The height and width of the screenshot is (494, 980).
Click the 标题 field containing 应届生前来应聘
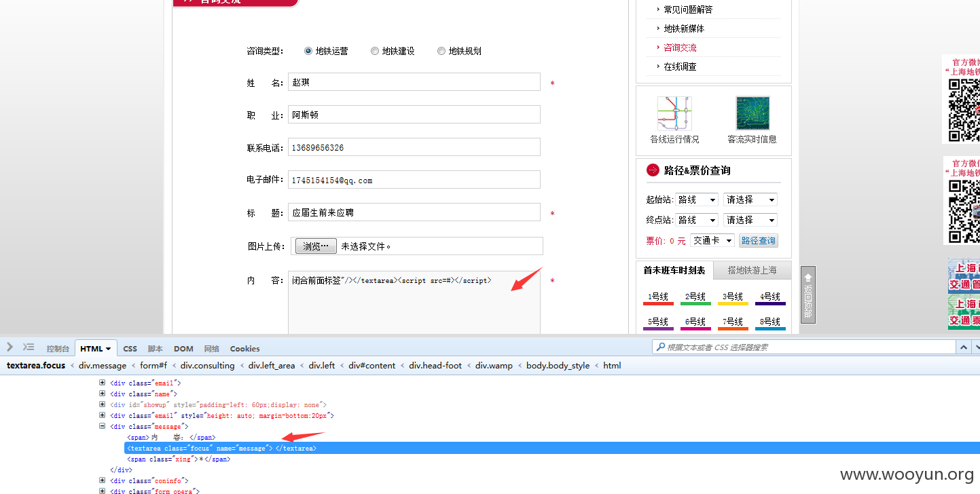coord(414,212)
